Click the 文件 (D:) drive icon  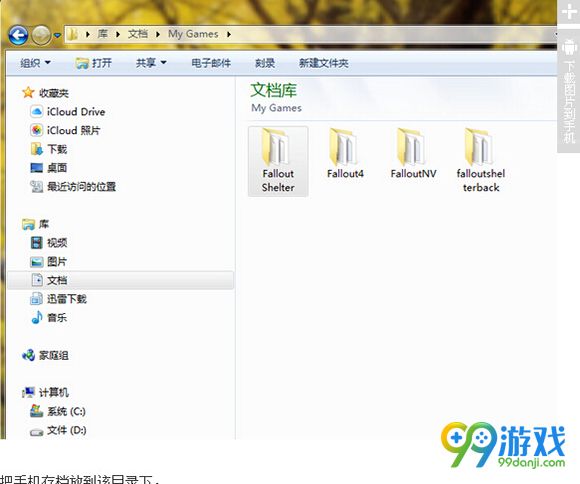point(36,431)
